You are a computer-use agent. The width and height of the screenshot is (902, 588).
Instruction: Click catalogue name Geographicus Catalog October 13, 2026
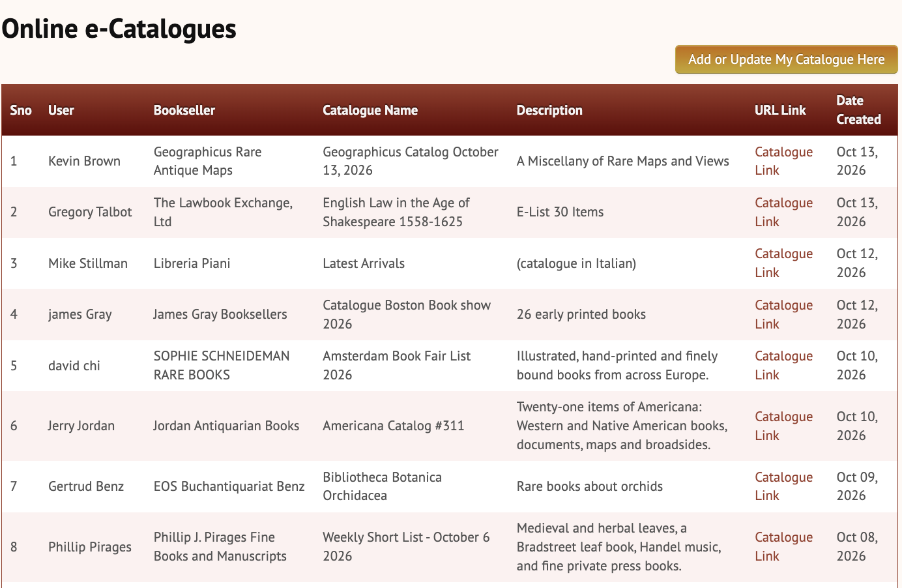[411, 161]
